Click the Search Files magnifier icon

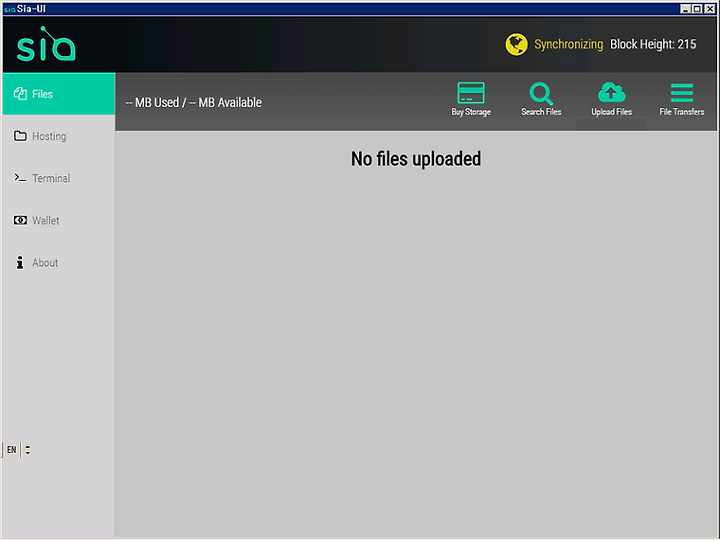pyautogui.click(x=541, y=93)
